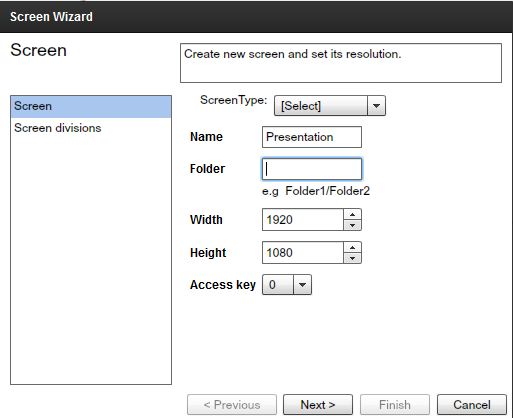This screenshot has height=418, width=513.
Task: Decrease Width using the down arrow
Action: (x=352, y=225)
